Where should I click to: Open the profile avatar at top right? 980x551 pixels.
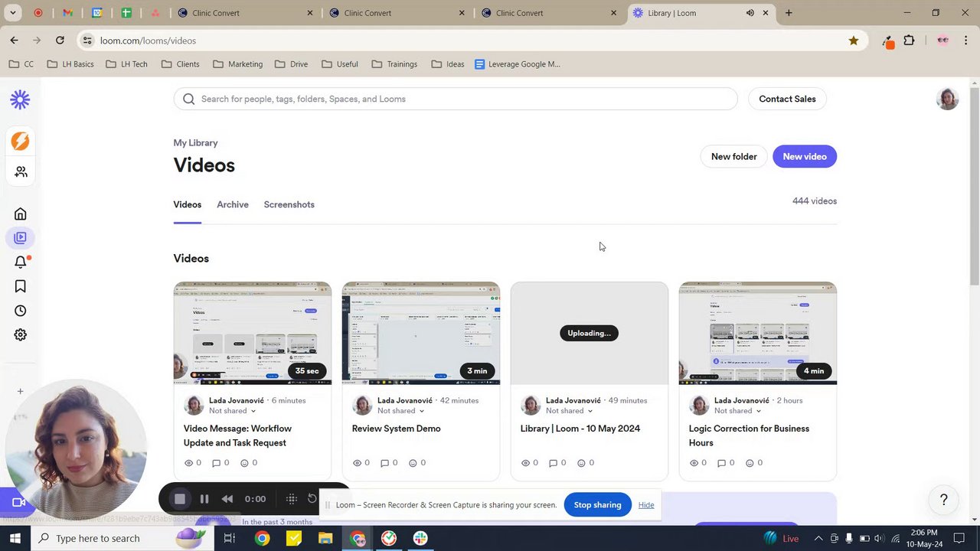(x=947, y=99)
